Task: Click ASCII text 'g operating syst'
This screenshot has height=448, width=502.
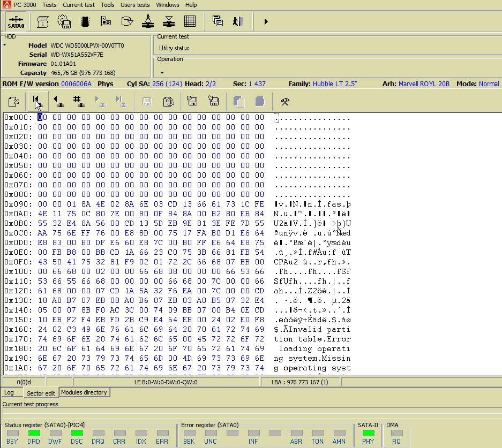Action: click(312, 368)
